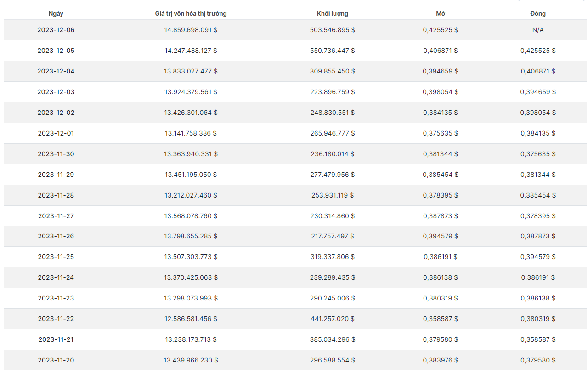Click volume value 296.588.554 $

(x=333, y=360)
